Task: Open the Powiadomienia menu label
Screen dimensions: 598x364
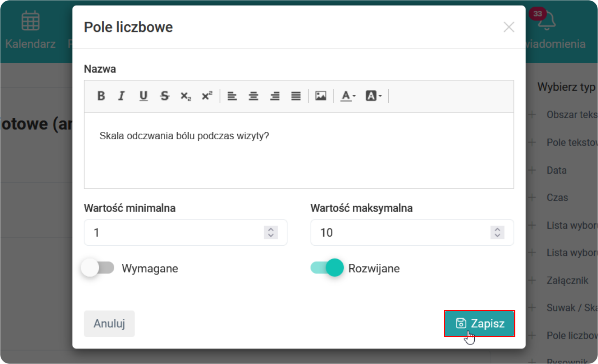Action: click(556, 44)
